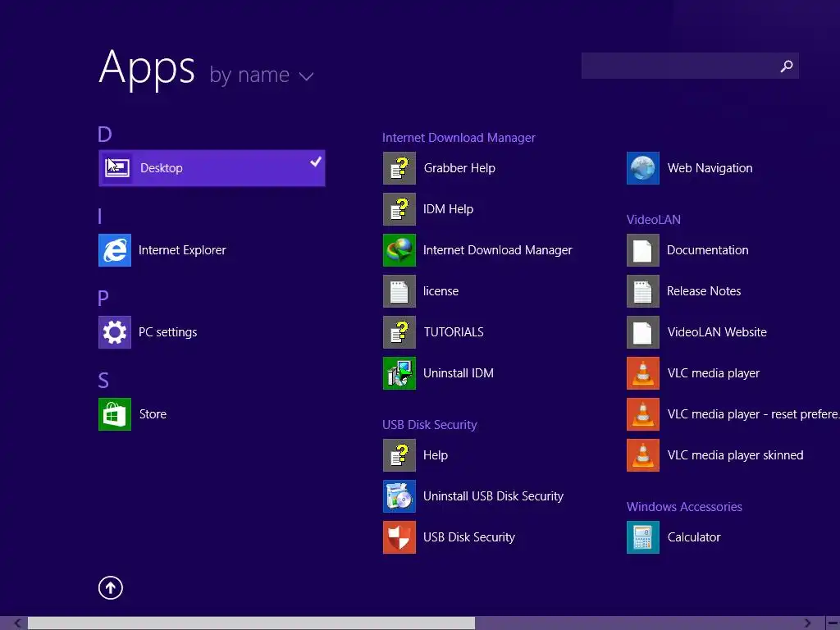Open Release Notes icon
Screen dimensions: 840x630
coord(643,291)
